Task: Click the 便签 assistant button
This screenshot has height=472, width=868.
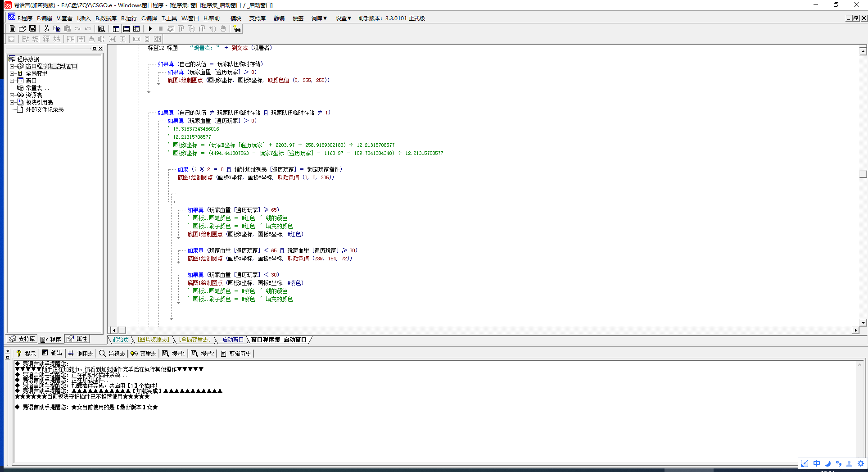Action: click(x=298, y=18)
